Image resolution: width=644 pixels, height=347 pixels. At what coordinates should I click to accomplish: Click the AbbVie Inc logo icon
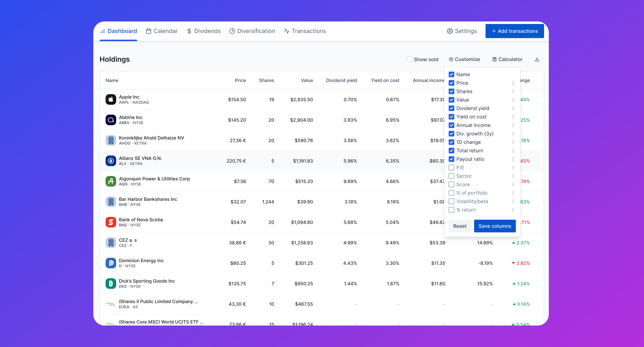click(x=111, y=120)
